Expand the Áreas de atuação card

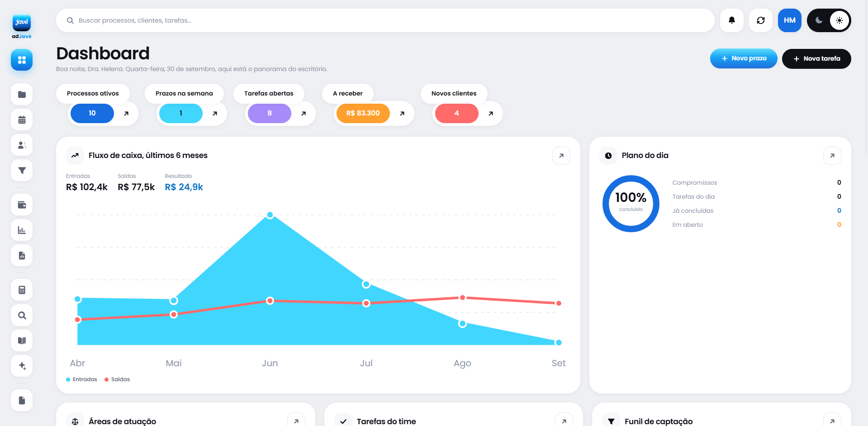296,421
